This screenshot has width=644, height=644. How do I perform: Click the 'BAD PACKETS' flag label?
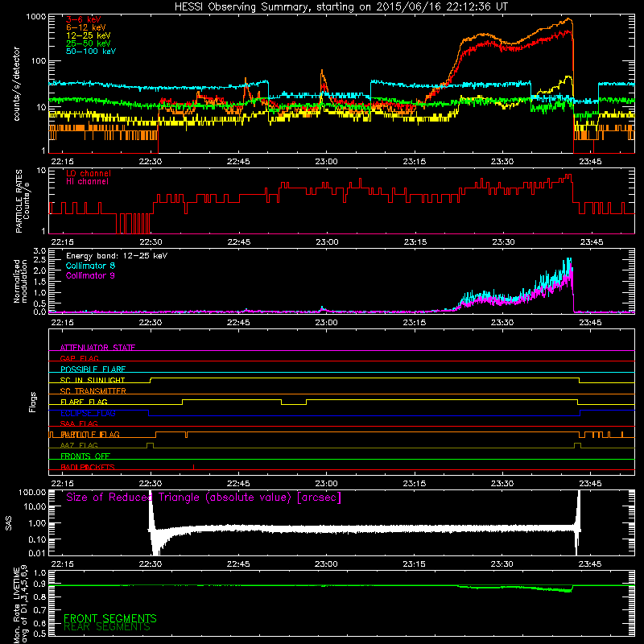88,467
